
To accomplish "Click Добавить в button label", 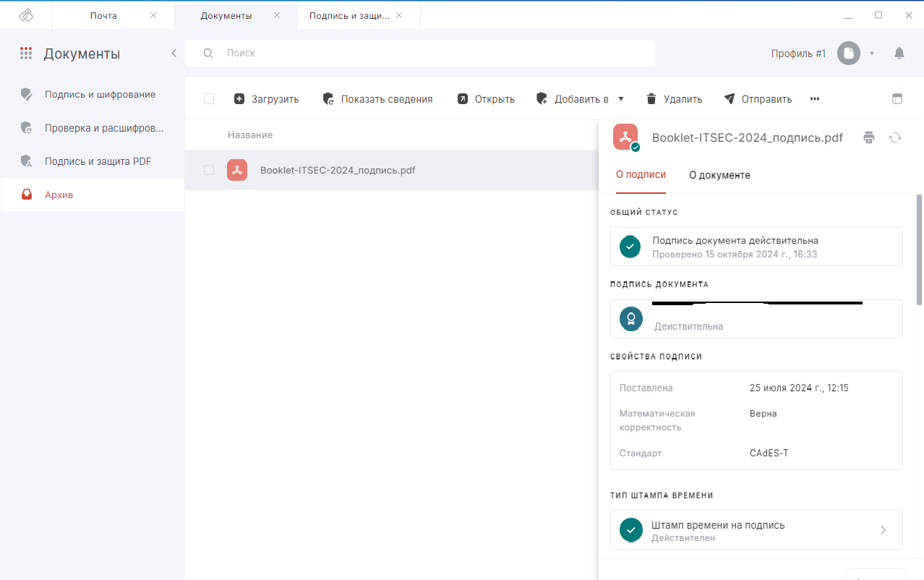I will tap(581, 99).
